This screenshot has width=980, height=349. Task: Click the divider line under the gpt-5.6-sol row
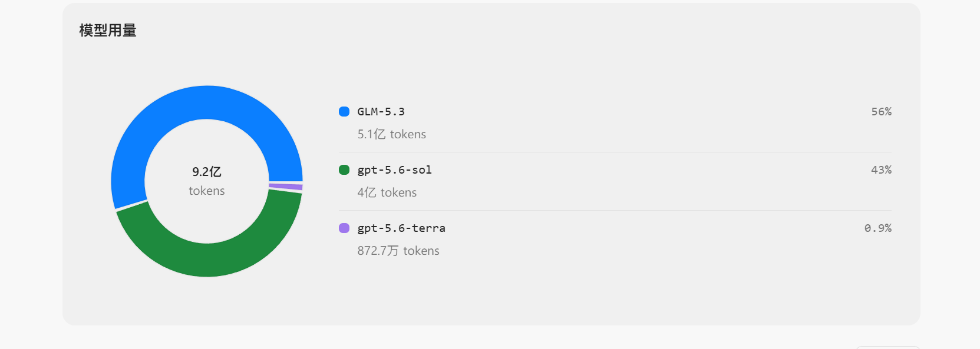pos(615,210)
